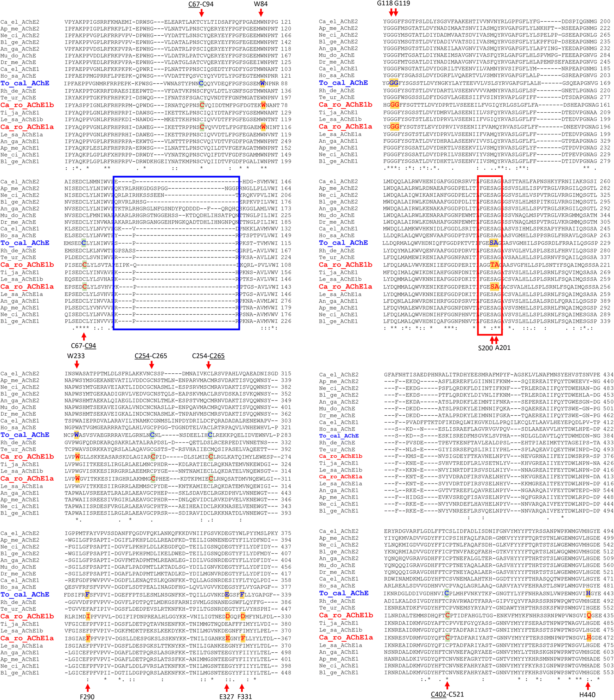Image resolution: width=614 pixels, height=700 pixels.
Task: Click the end number 603 of An_ga_AChE1
Action: click(608, 652)
